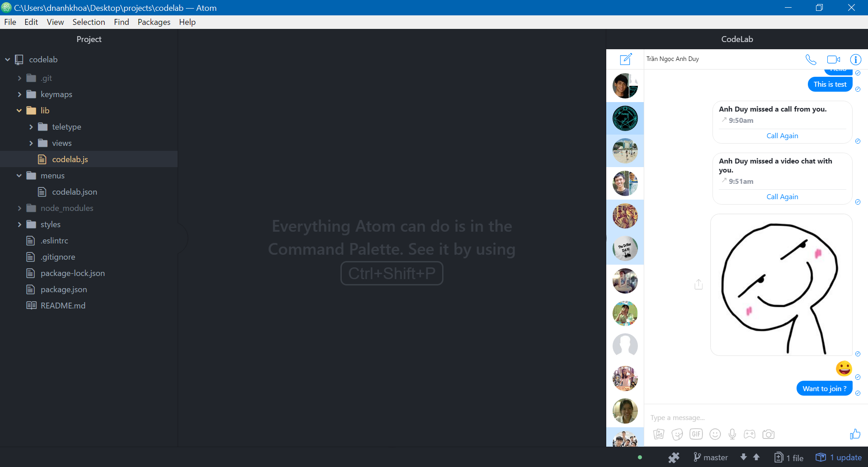Collapse the lib folder chevron

pyautogui.click(x=19, y=111)
